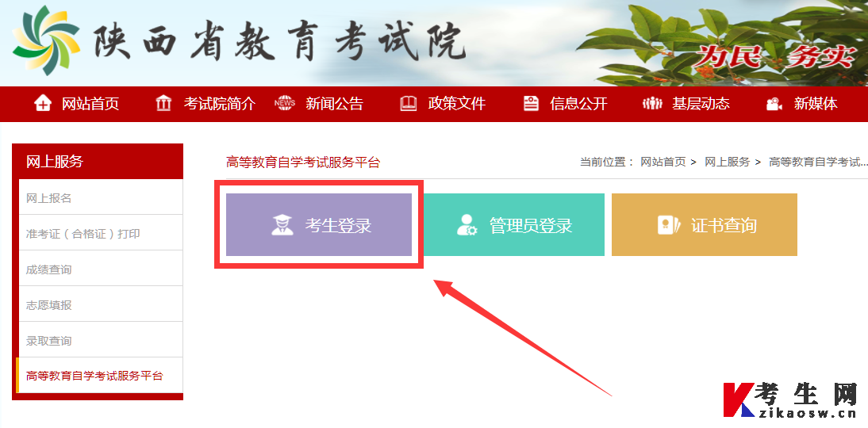Click the building icon beside 考试院简介
The height and width of the screenshot is (428, 868).
pos(164,103)
